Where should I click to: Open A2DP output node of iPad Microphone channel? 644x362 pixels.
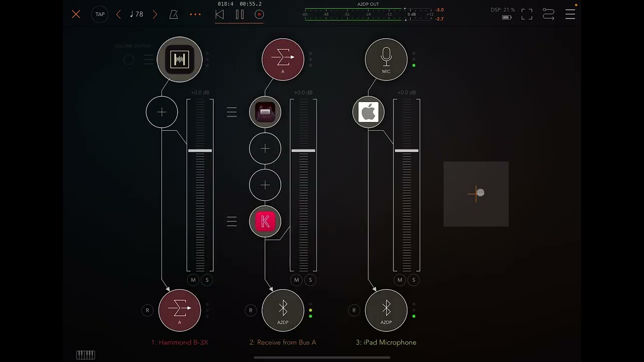click(x=386, y=310)
